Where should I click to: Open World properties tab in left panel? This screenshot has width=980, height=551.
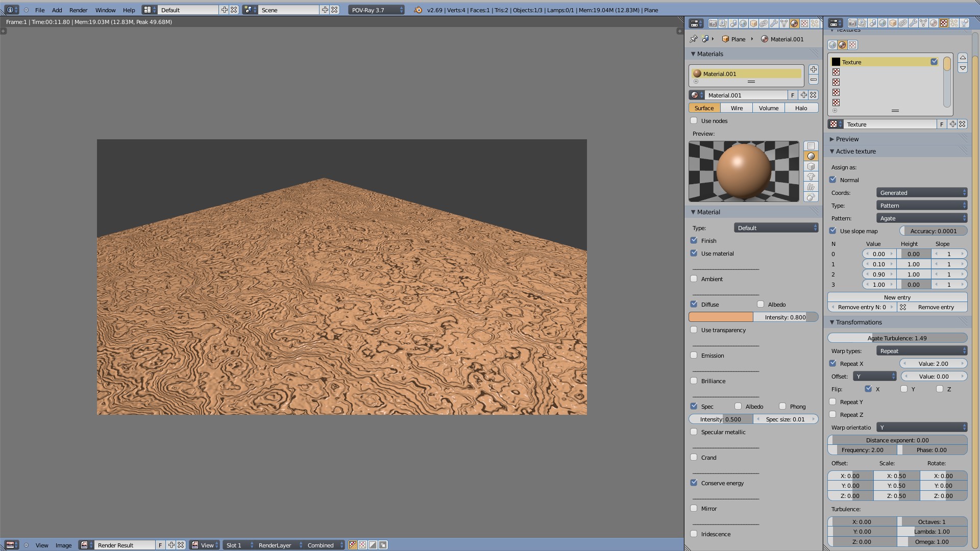pyautogui.click(x=743, y=23)
